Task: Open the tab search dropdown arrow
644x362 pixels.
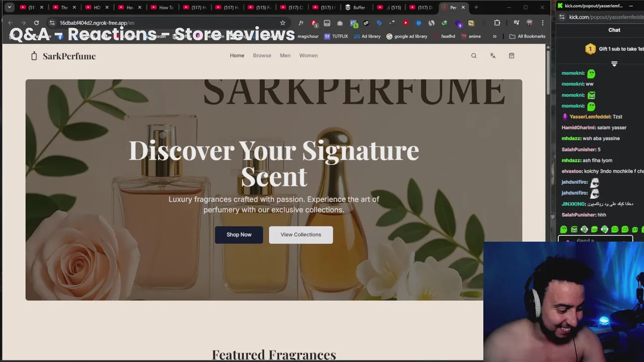Action: pos(9,7)
